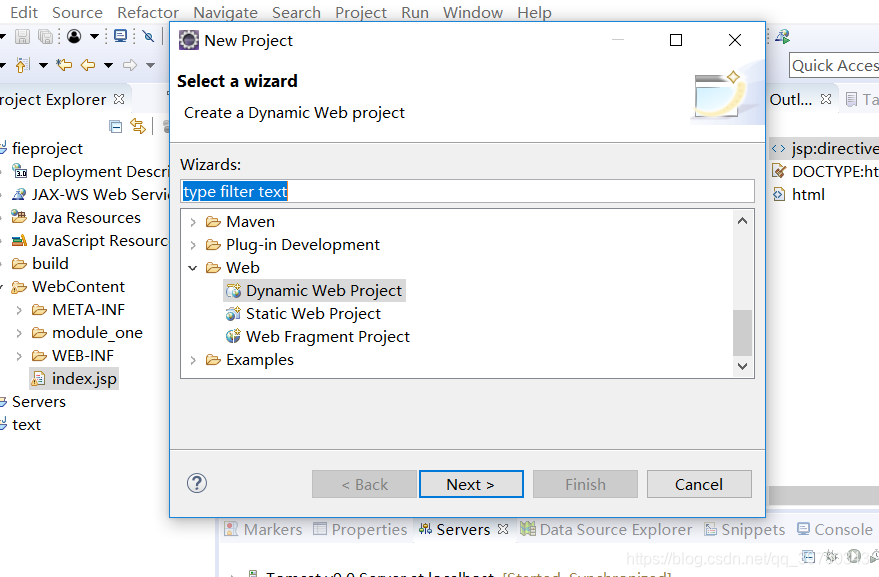Click the web services launch icon near Quick Access
The width and height of the screenshot is (879, 577).
[783, 37]
